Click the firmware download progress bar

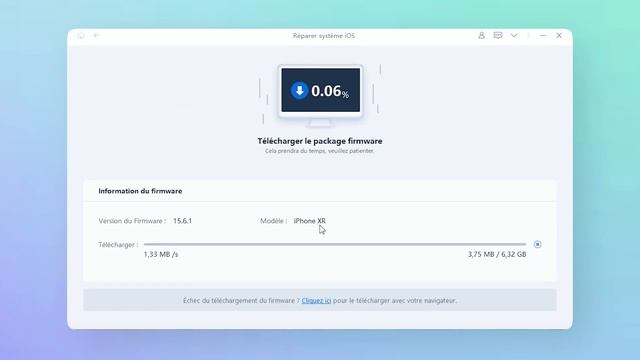point(335,244)
